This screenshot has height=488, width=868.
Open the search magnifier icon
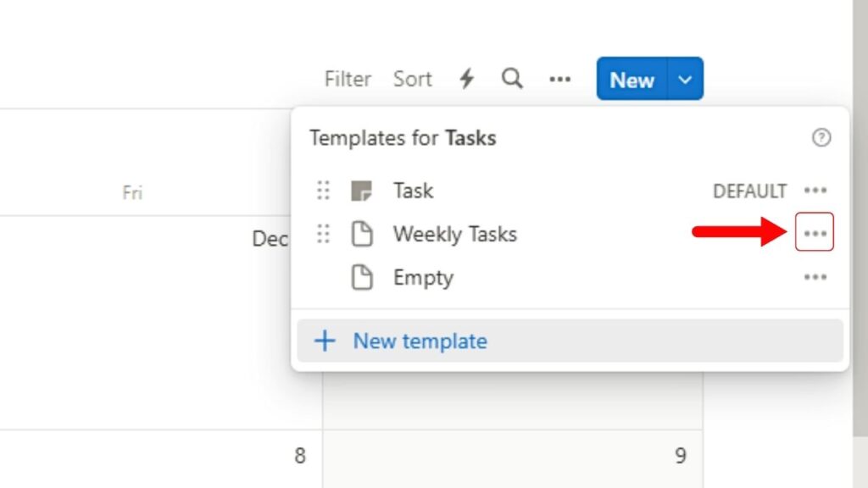coord(512,79)
